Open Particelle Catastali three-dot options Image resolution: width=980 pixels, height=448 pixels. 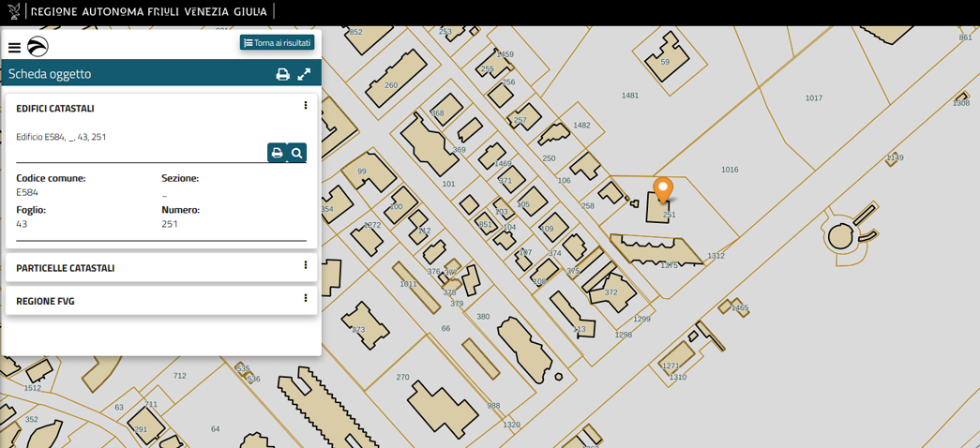tap(305, 265)
